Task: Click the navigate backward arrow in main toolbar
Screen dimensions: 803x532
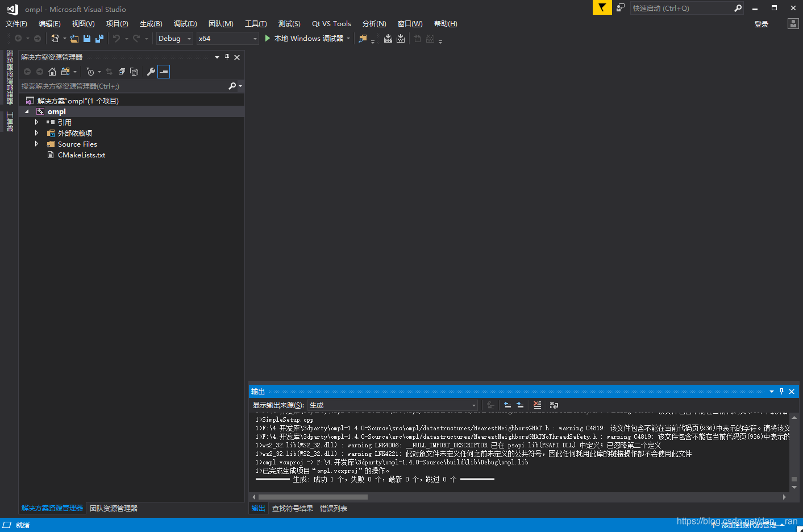Action: pyautogui.click(x=18, y=38)
